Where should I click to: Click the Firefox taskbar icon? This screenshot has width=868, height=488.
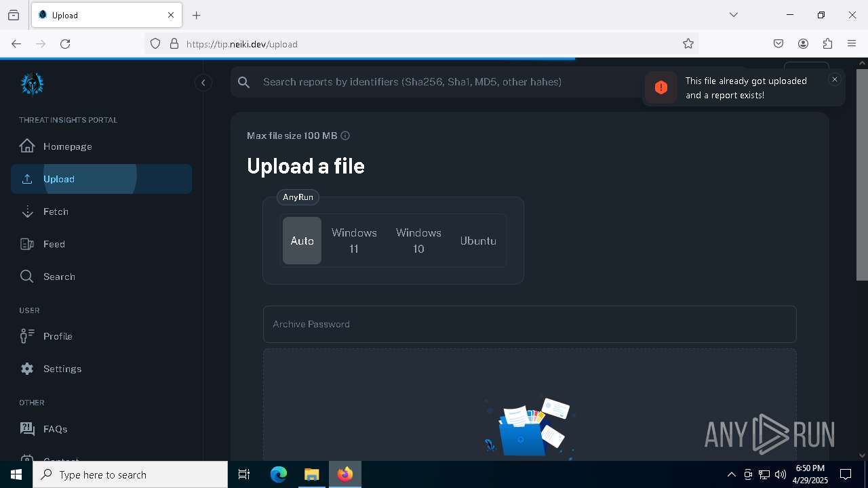[x=345, y=474]
